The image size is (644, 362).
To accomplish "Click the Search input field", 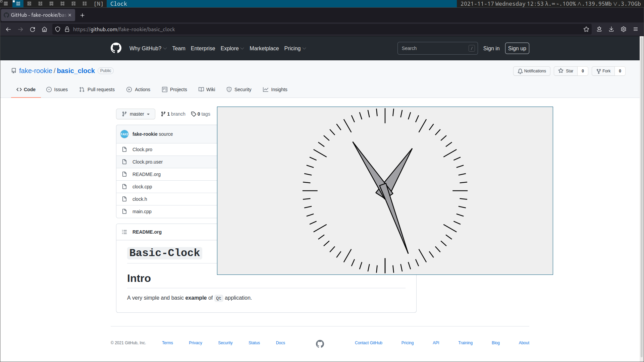I will (437, 48).
